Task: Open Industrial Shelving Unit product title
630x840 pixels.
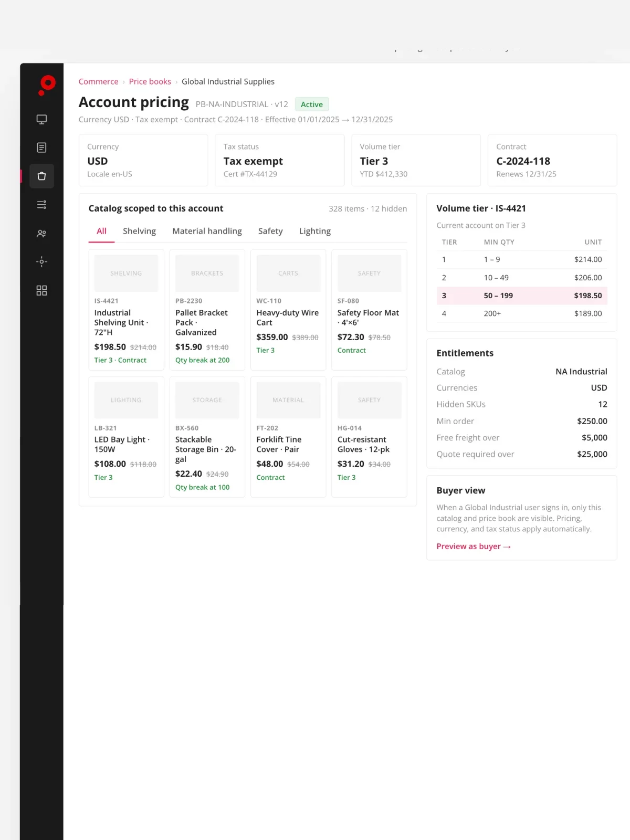Action: [121, 322]
